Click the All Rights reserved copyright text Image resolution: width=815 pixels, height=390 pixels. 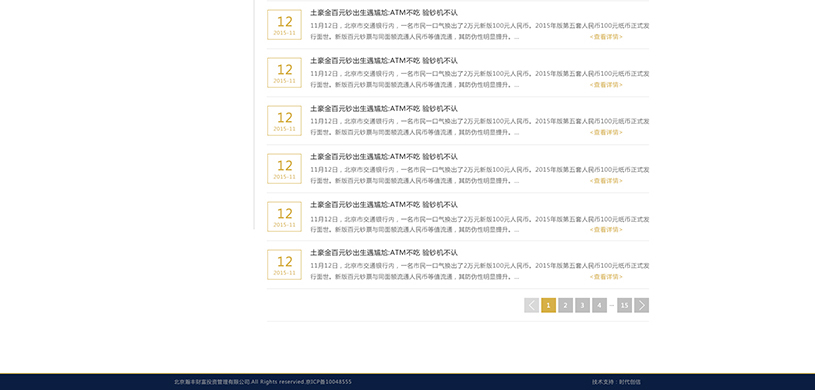278,382
